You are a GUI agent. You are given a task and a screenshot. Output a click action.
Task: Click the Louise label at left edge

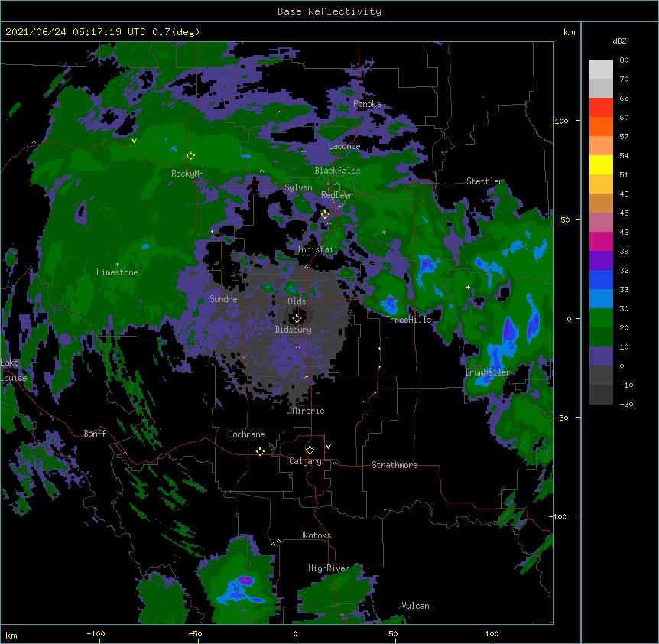(x=14, y=378)
